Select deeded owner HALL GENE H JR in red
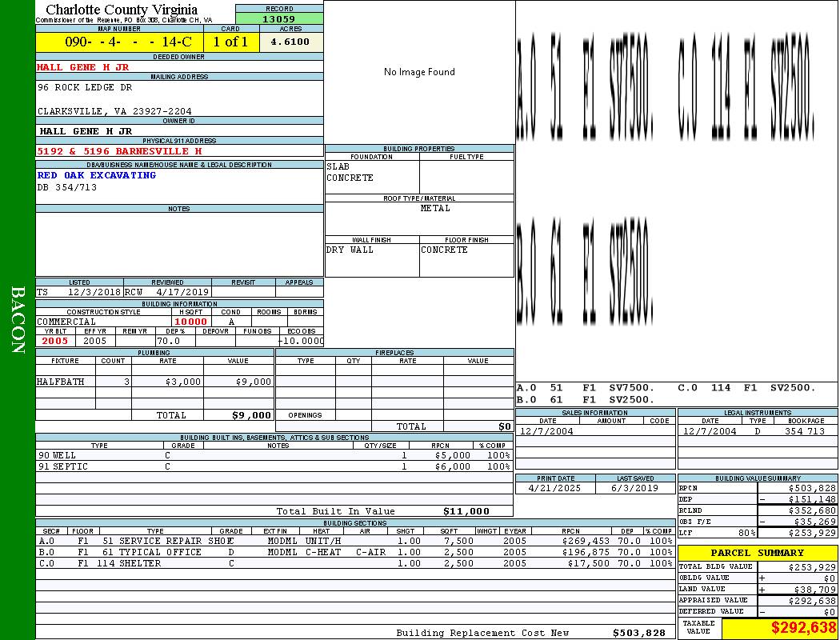The height and width of the screenshot is (640, 840). [83, 67]
